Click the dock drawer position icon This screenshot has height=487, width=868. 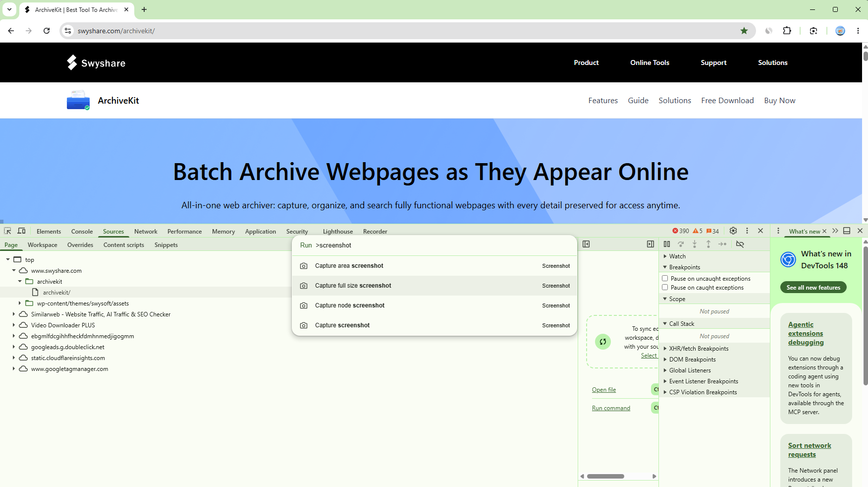click(x=847, y=231)
